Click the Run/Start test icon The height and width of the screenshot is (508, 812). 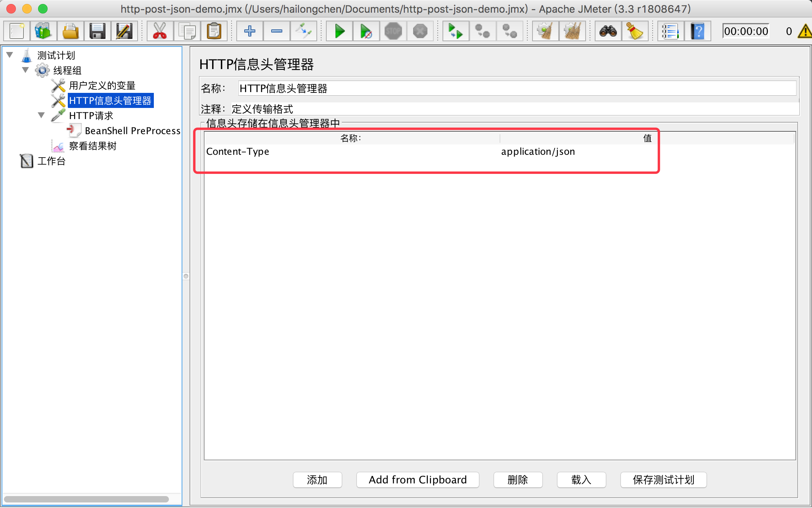tap(339, 31)
